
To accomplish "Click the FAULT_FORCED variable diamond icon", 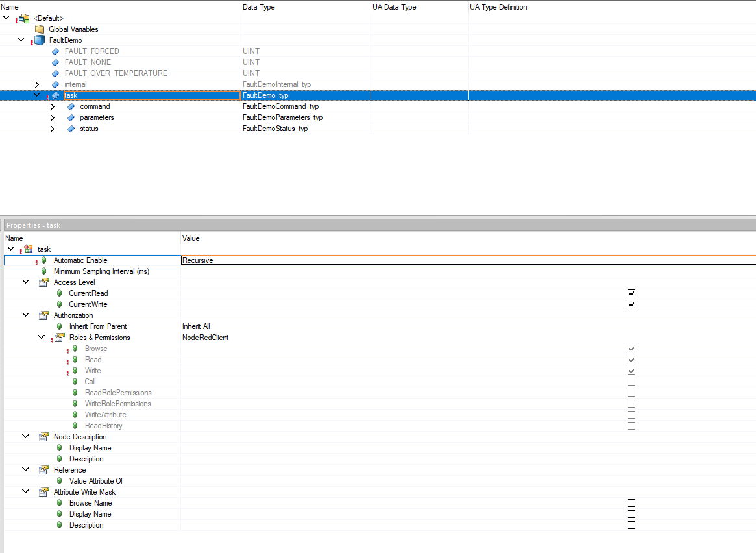I will point(55,51).
